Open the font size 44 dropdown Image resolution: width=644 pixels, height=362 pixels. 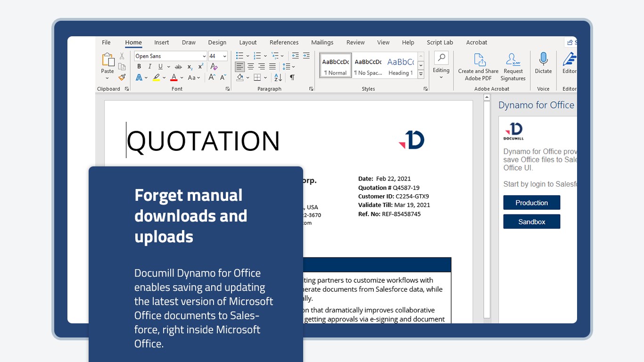[224, 56]
